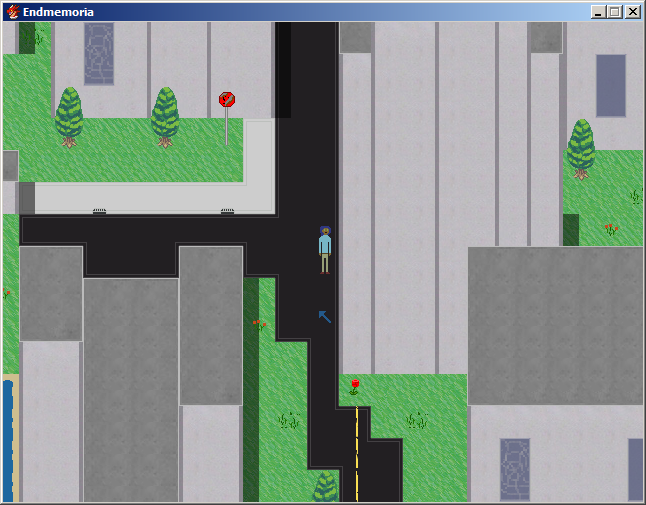646x505 pixels.
Task: Click the blue glass panel on top-left building
Action: coord(99,54)
